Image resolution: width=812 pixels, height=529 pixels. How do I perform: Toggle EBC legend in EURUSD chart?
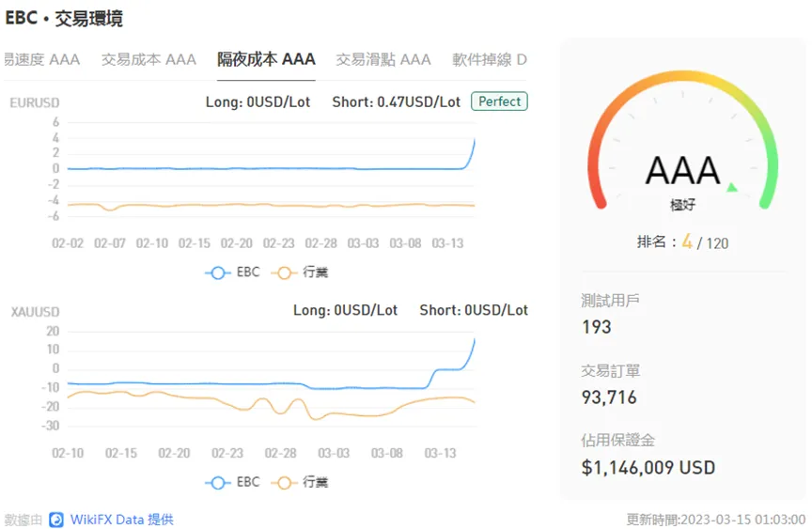click(232, 272)
